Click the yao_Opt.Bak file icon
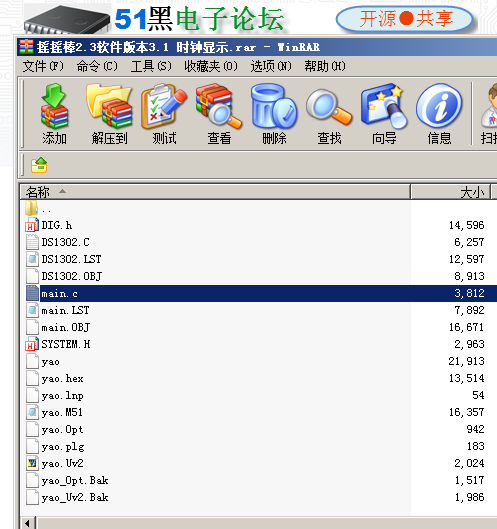The image size is (497, 529). click(32, 480)
